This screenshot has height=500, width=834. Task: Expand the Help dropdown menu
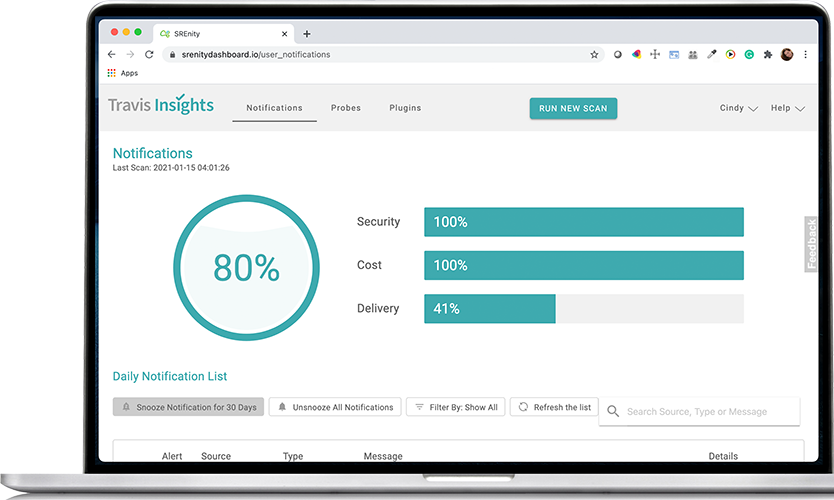(787, 108)
